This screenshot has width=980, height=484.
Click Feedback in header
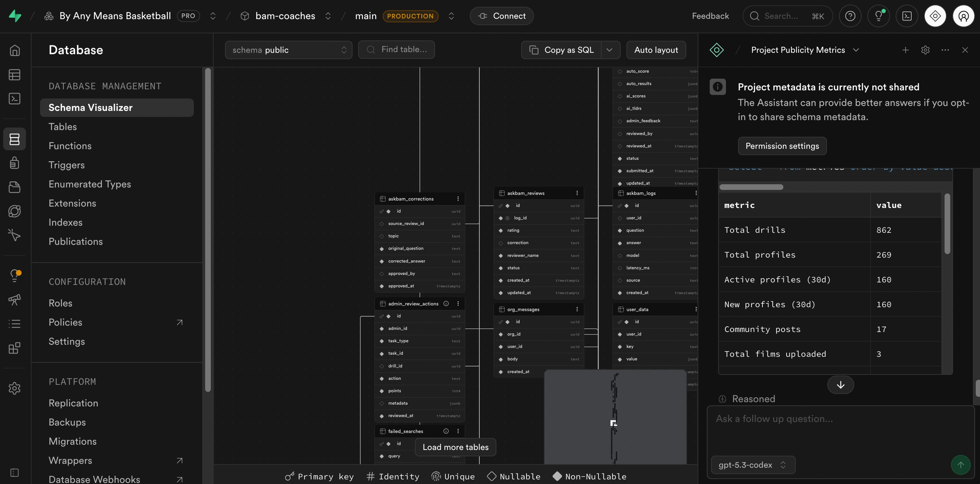(x=710, y=16)
